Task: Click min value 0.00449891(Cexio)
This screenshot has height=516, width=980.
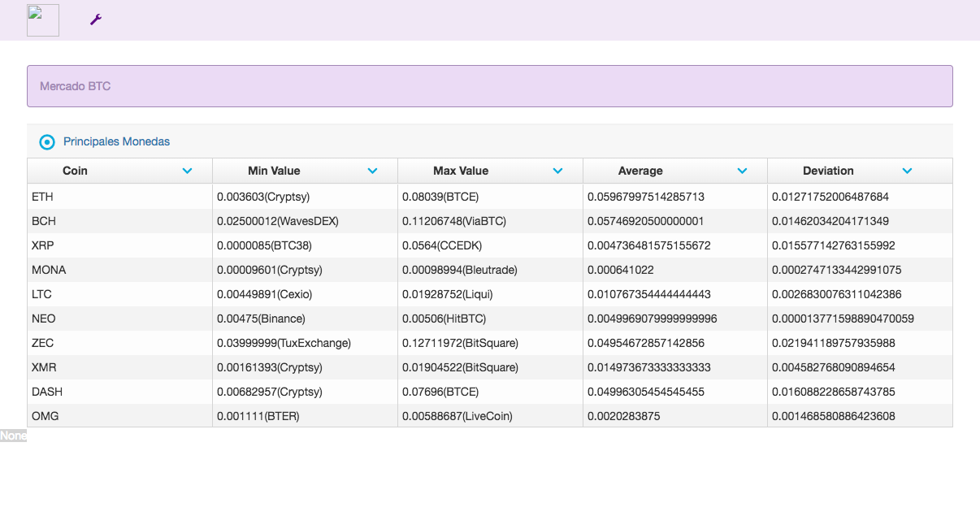Action: [265, 294]
